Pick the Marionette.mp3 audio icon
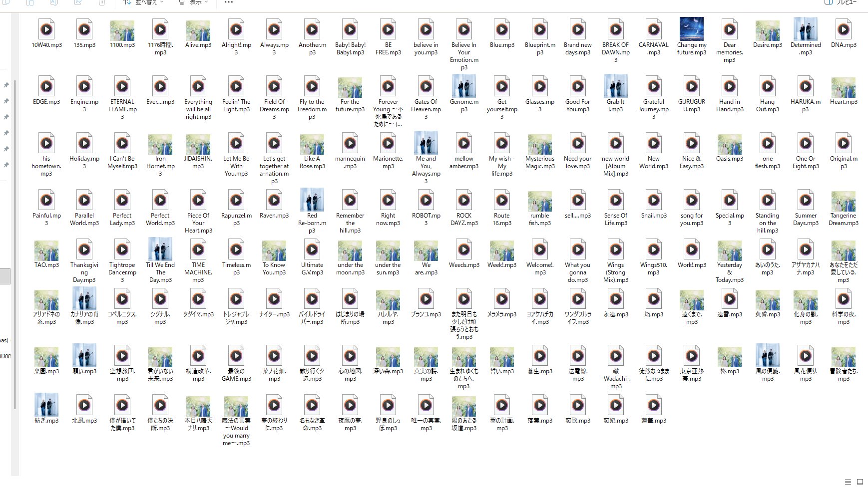 coord(388,143)
